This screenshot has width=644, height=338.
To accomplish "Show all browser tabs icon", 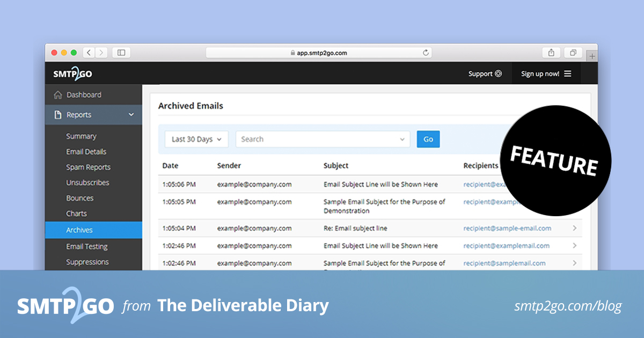I will pyautogui.click(x=572, y=53).
